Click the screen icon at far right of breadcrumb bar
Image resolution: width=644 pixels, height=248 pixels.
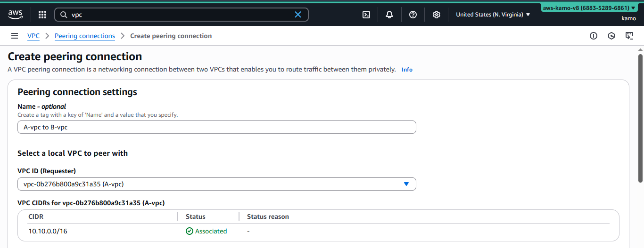tap(629, 36)
